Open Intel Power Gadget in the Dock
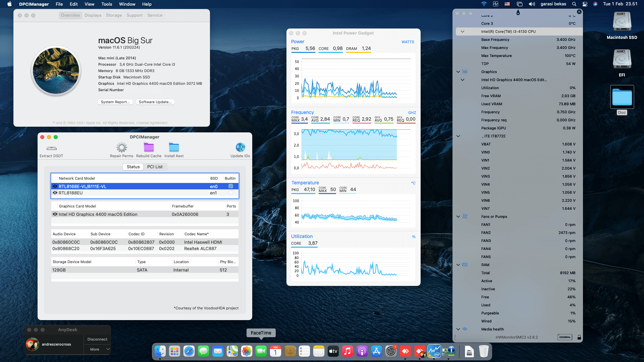The image size is (644, 362). (x=434, y=351)
